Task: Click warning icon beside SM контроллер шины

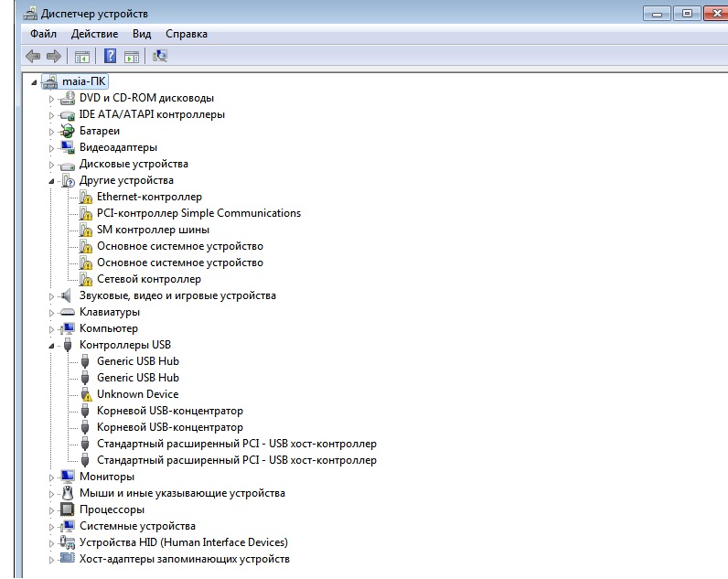Action: (85, 230)
